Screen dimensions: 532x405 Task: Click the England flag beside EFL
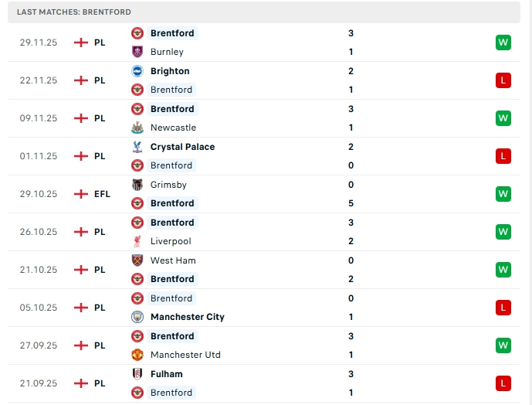pos(80,194)
